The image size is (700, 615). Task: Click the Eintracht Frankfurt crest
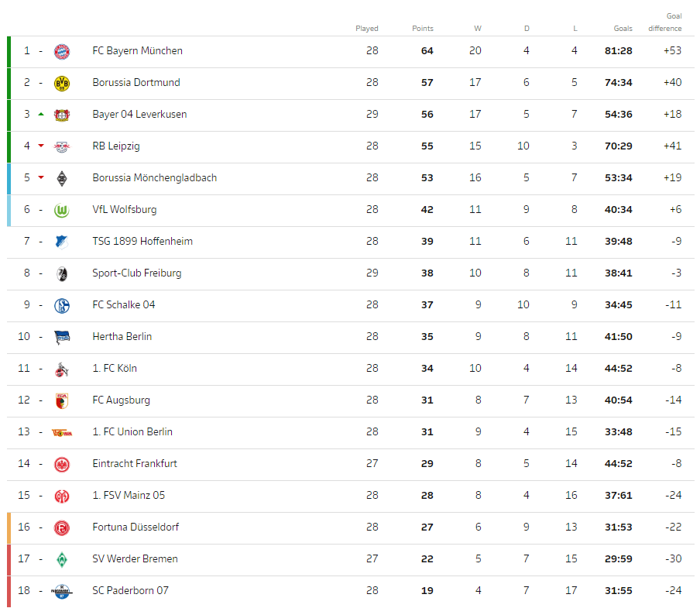tap(62, 464)
